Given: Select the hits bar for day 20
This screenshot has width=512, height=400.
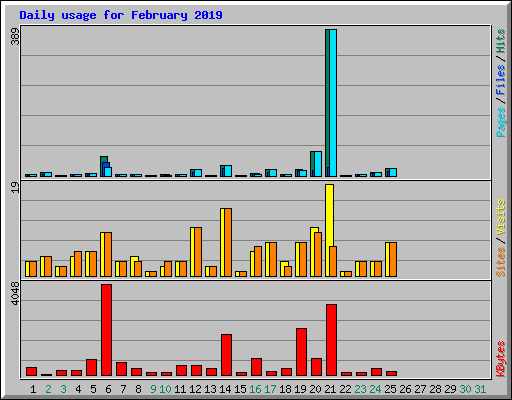Looking at the screenshot, I should [312, 164].
